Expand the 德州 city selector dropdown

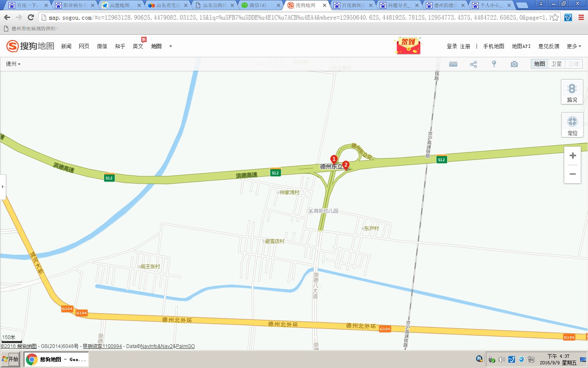point(13,64)
